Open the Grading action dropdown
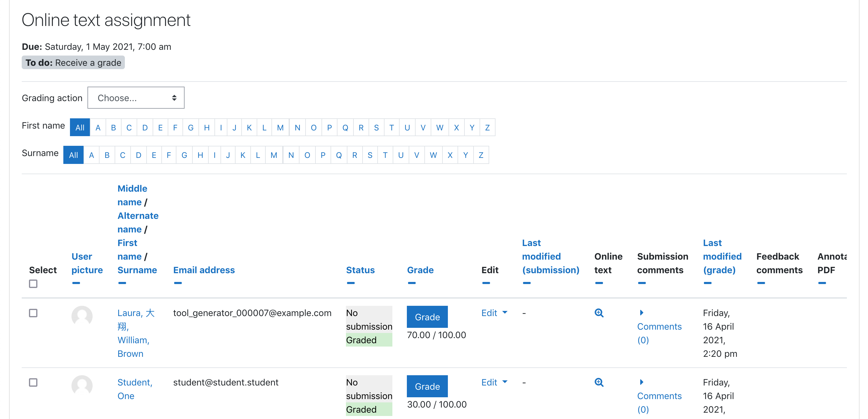The image size is (868, 419). point(136,98)
